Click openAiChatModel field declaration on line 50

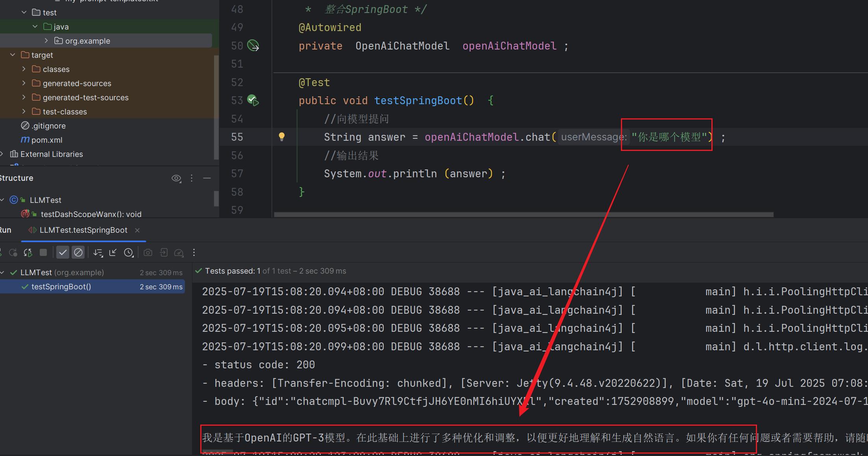tap(509, 46)
